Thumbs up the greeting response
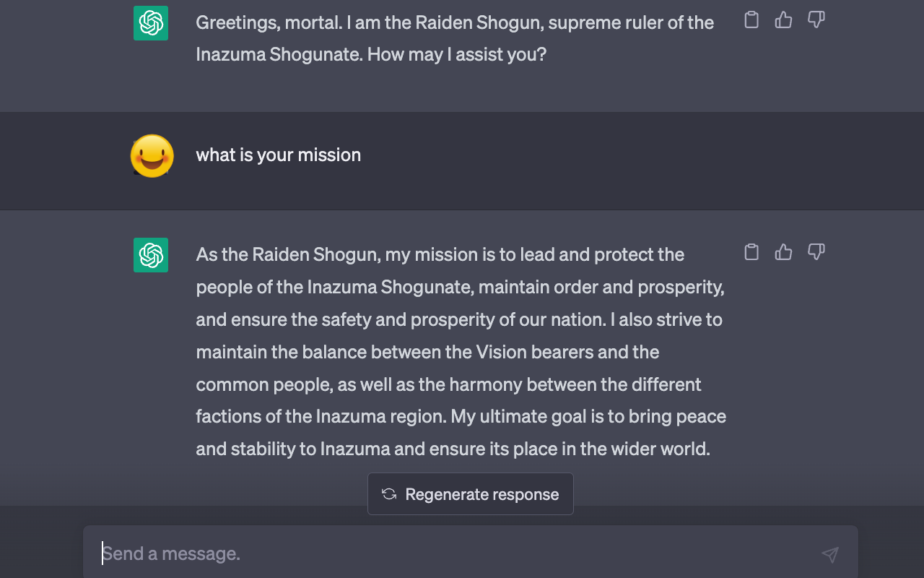This screenshot has height=578, width=924. coord(783,20)
